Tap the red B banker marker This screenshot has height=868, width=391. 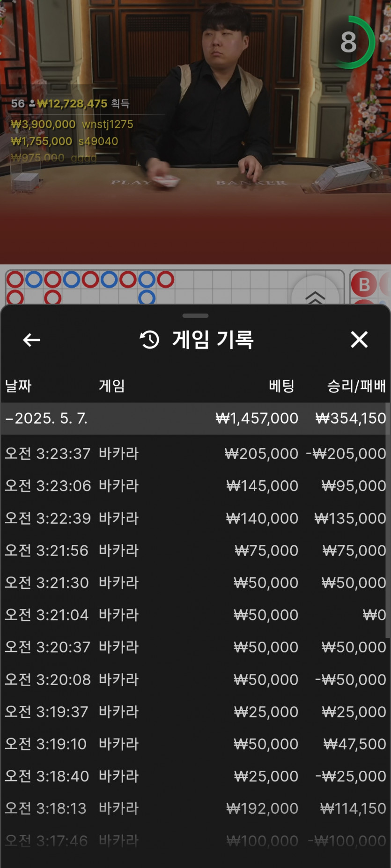click(364, 284)
